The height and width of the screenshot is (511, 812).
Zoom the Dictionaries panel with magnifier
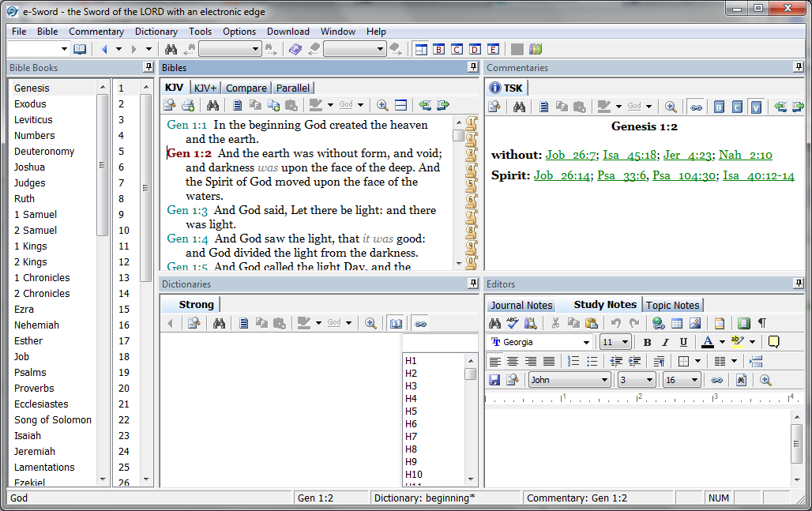370,324
